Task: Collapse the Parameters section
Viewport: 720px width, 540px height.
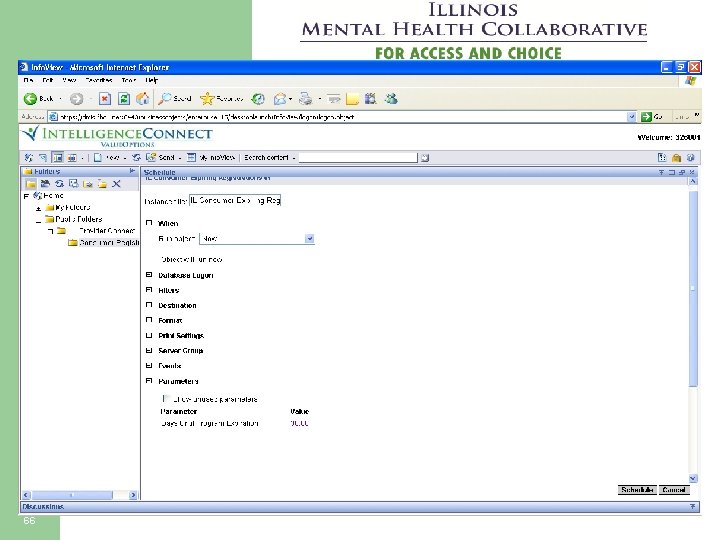Action: point(149,381)
